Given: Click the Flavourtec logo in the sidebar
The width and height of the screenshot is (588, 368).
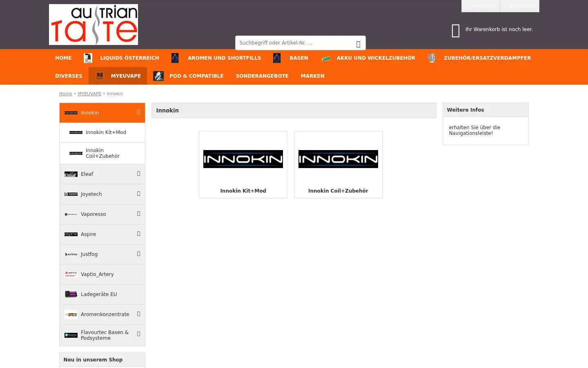Looking at the screenshot, I should coord(71,335).
